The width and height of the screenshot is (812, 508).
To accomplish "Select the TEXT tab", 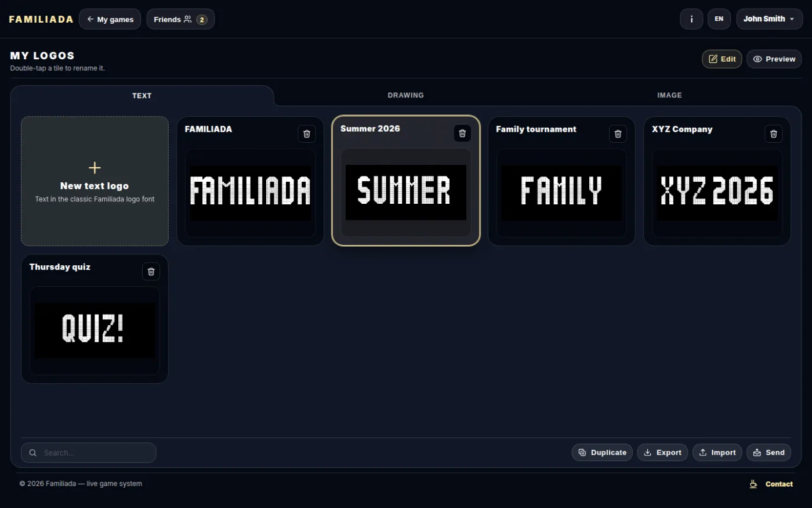I will [142, 96].
